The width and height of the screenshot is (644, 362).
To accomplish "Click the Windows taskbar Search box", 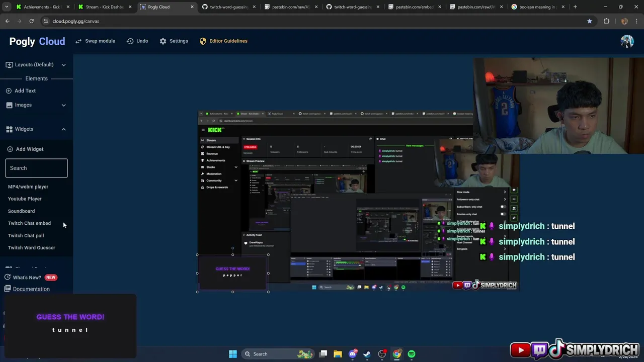I will point(277,354).
